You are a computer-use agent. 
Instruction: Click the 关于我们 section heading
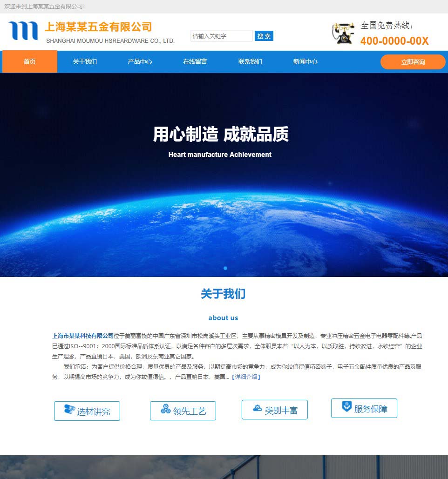[223, 294]
